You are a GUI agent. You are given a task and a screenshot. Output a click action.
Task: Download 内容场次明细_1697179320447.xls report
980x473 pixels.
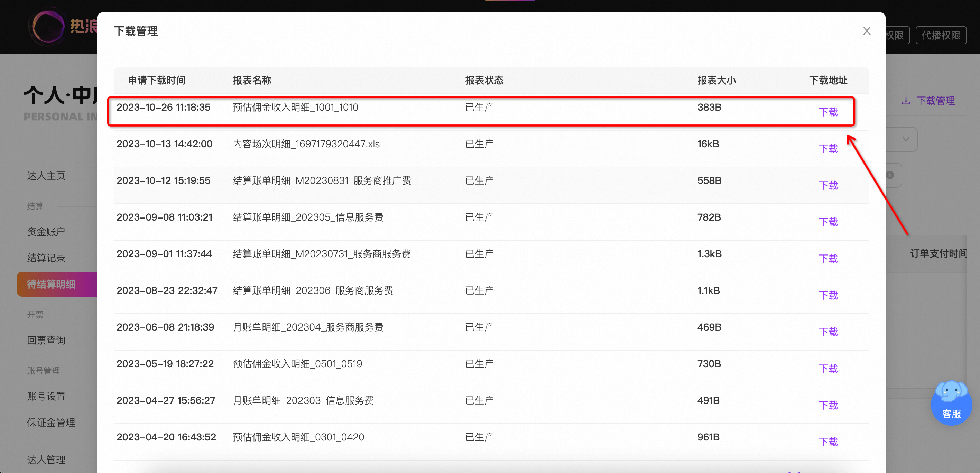point(828,149)
